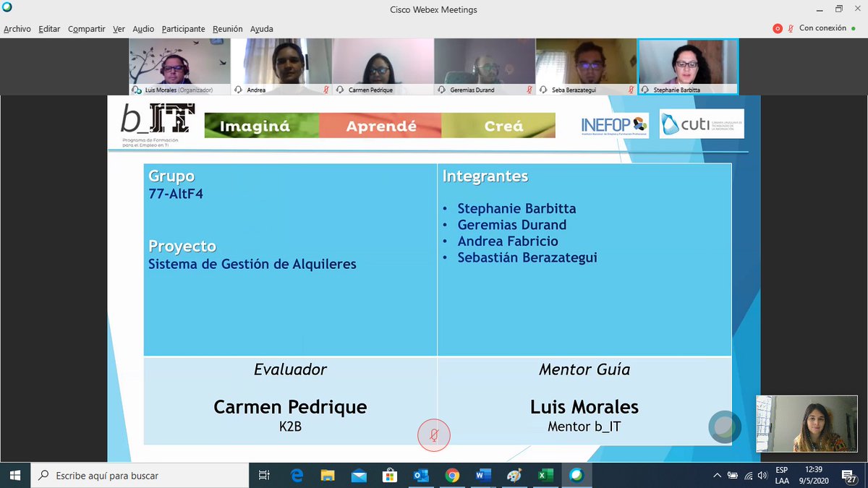
Task: Select Luis Morales organizer video thumbnail
Action: click(179, 67)
